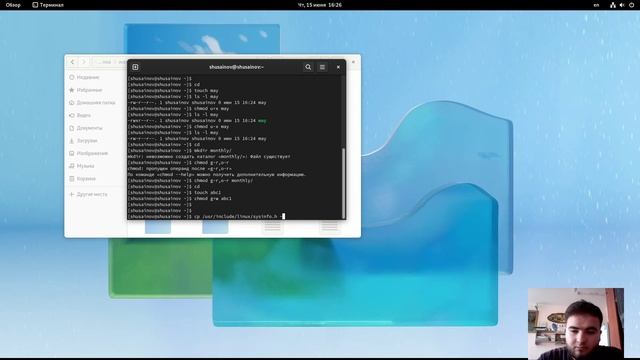Image resolution: width=640 pixels, height=360 pixels.
Task: Switch the en keyboard layout indicator
Action: (x=596, y=5)
